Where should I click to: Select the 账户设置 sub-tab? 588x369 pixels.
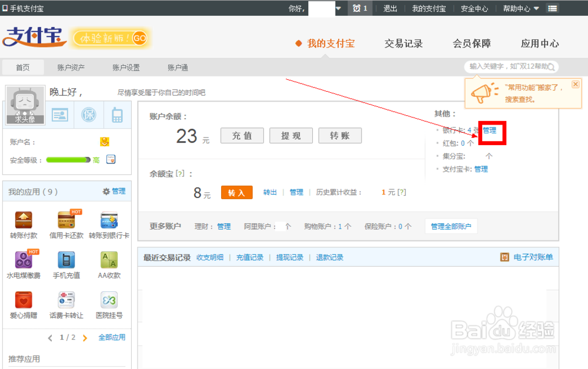pos(126,68)
